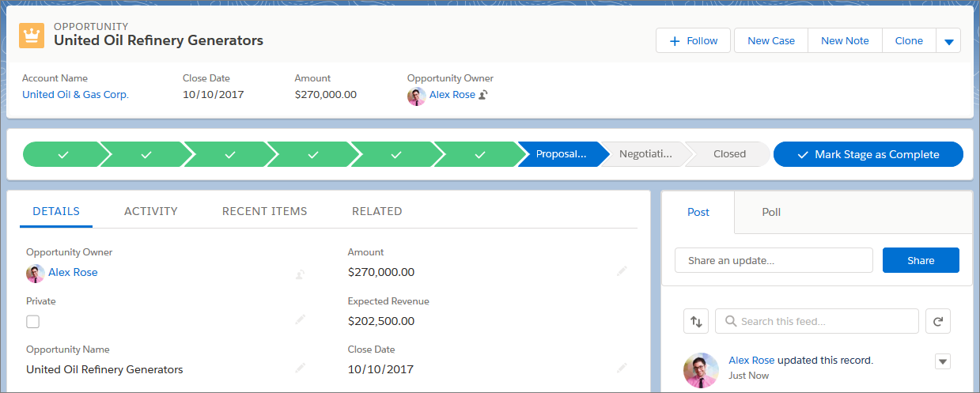Screen dimensions: 980x393
Task: Click the feed sort arrows icon
Action: (x=696, y=321)
